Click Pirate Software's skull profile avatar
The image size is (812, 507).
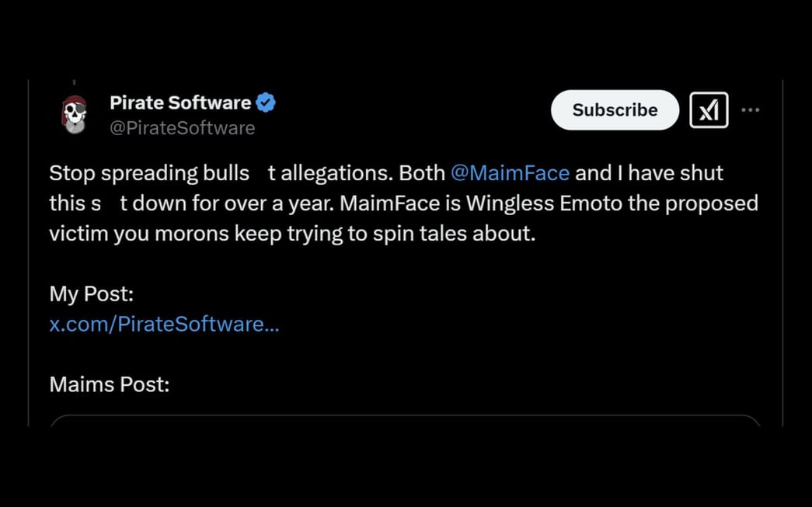[x=74, y=113]
